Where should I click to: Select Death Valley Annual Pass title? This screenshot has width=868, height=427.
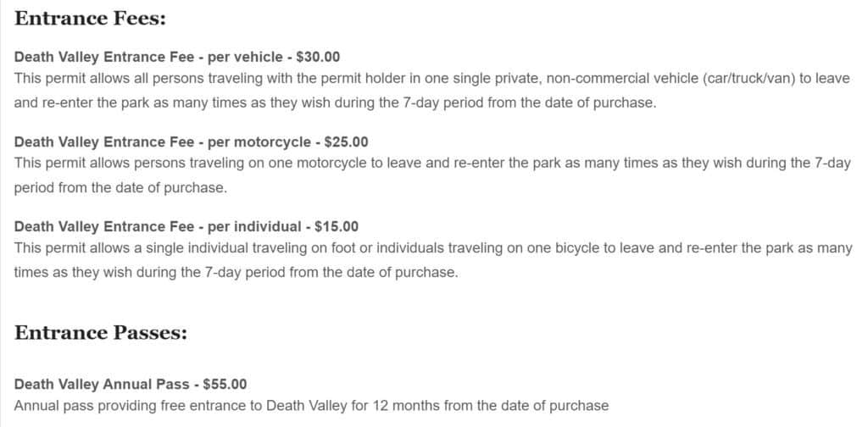pyautogui.click(x=131, y=385)
